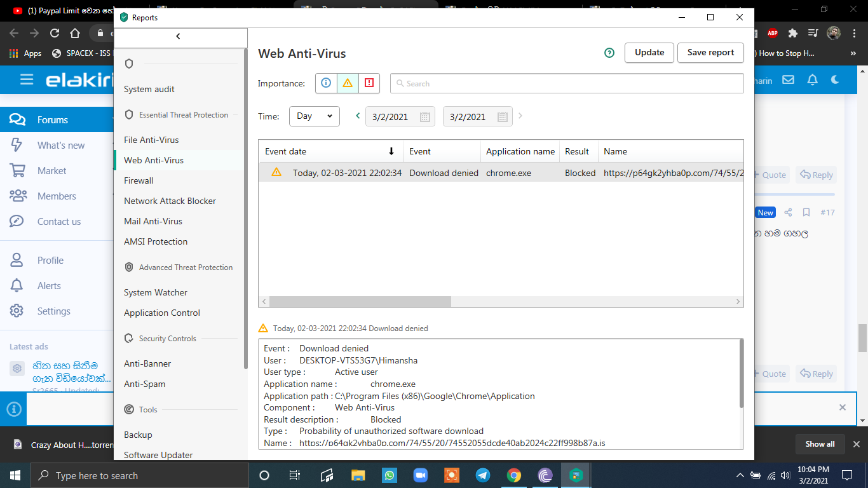The image size is (868, 488).
Task: Sort the table by Event date column
Action: tap(331, 151)
